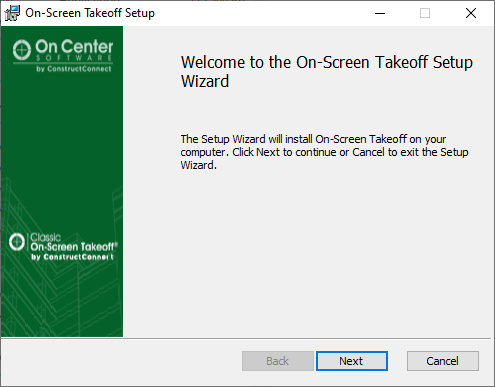Click the 'On-Screen Takeoff Setup' window title
Viewport: 495px width, 387px height.
pos(90,13)
